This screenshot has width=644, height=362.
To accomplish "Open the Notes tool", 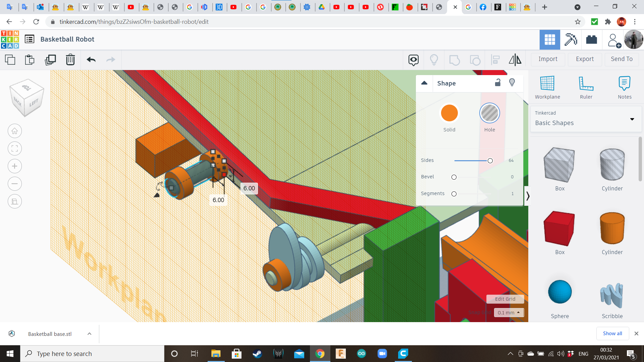I will point(624,87).
